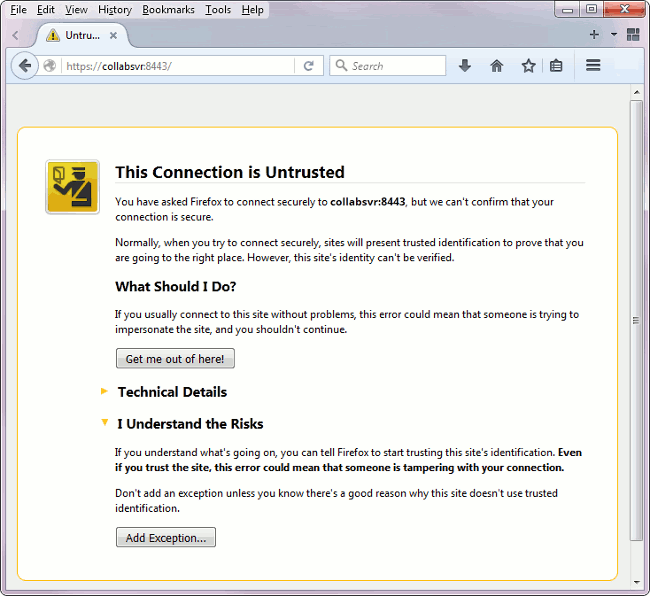The image size is (650, 596).
Task: Open the hamburger menu icon
Action: (593, 66)
